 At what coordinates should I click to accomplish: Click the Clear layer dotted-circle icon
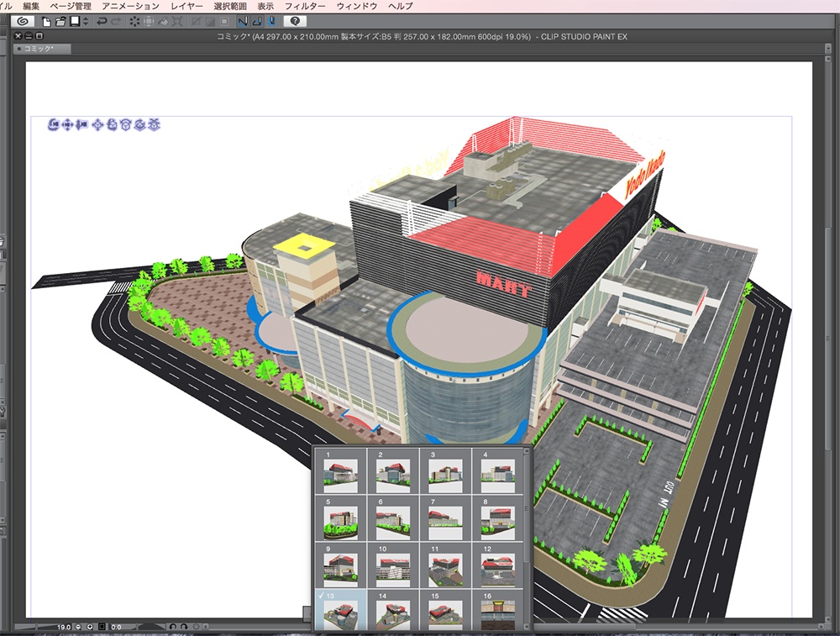(x=134, y=22)
